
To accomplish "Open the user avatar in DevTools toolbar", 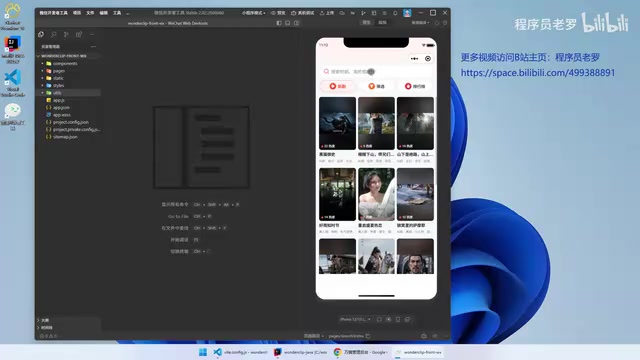I will tap(407, 13).
